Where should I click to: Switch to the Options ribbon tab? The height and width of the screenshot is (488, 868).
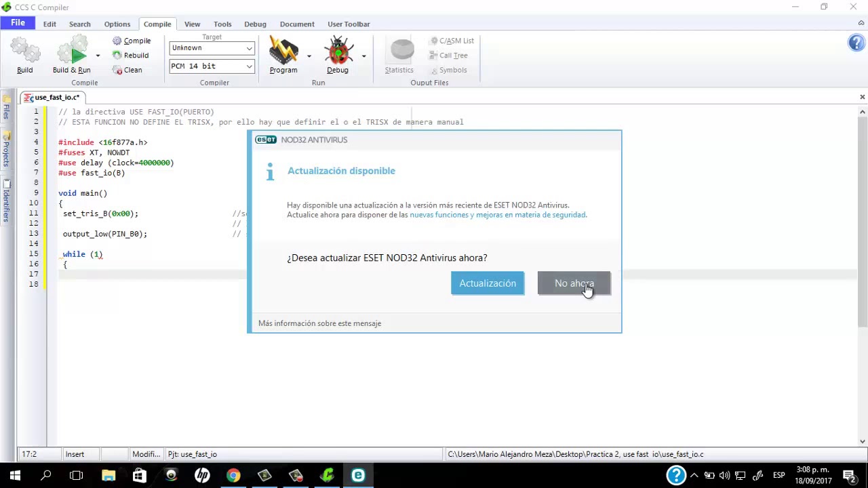tap(117, 24)
